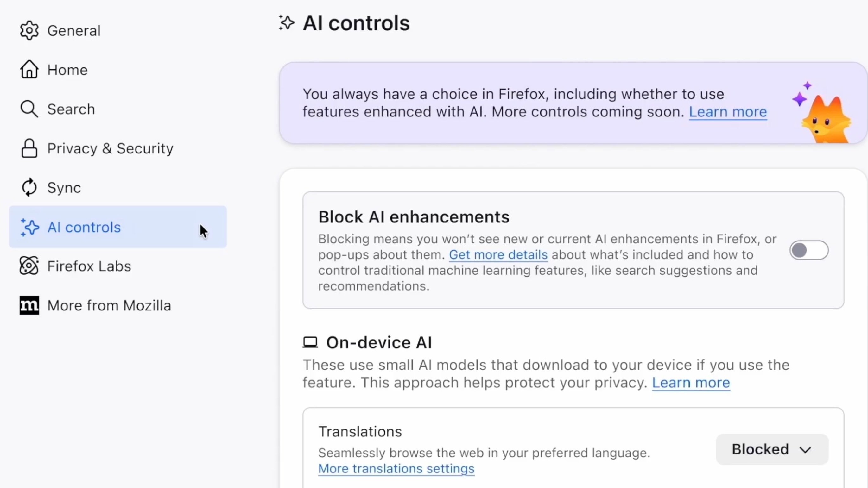Open the Privacy & Security settings section
The height and width of the screenshot is (488, 868).
pyautogui.click(x=110, y=148)
